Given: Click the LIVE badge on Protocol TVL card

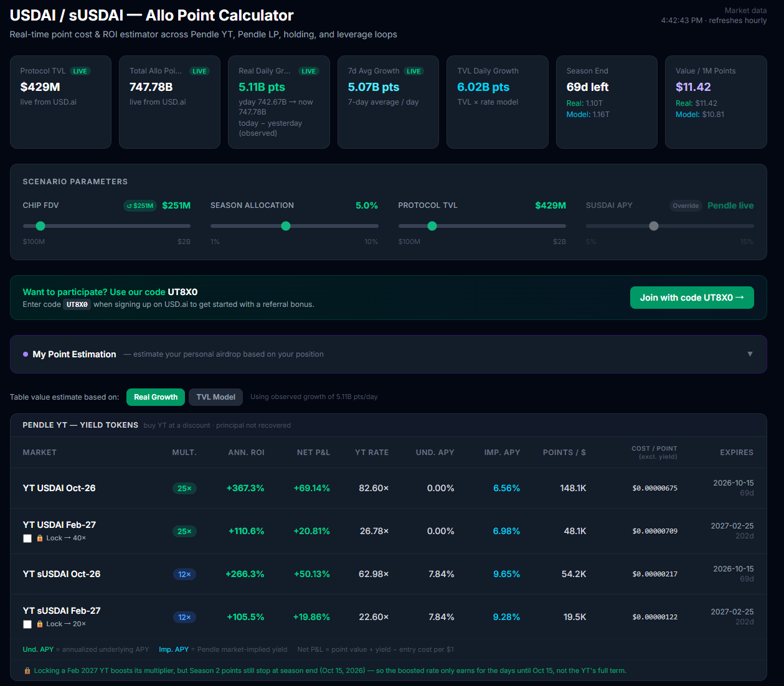Looking at the screenshot, I should pyautogui.click(x=80, y=72).
